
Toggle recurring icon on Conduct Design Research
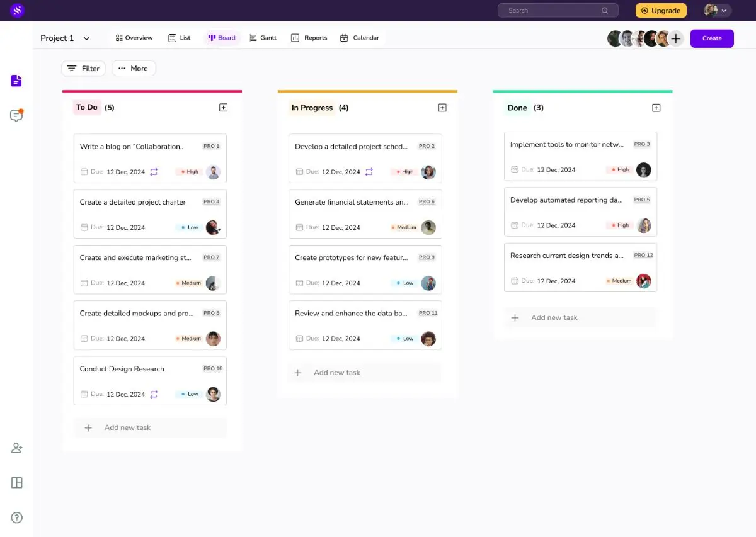coord(154,394)
